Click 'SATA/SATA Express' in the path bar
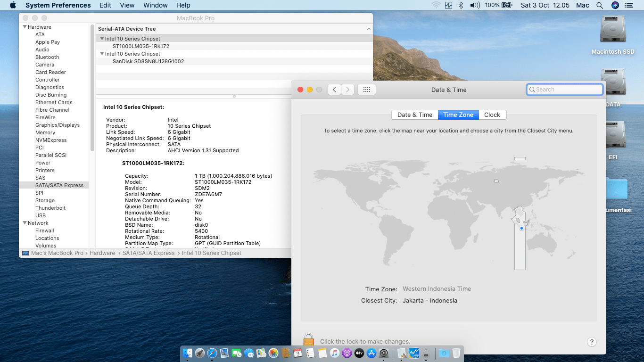644x362 pixels. point(149,253)
